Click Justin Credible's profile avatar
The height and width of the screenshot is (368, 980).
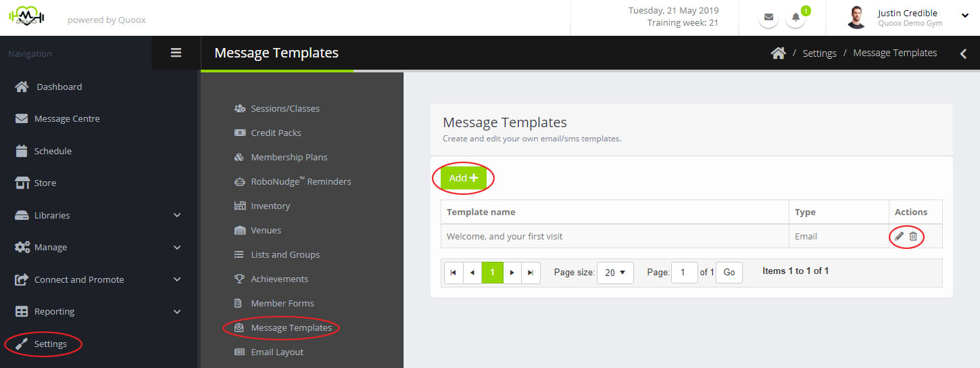(x=856, y=18)
